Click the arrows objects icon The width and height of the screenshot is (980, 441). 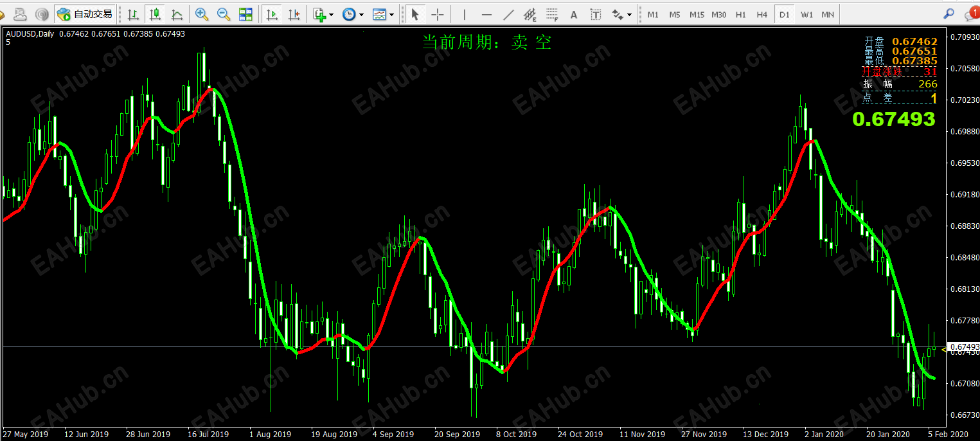(618, 14)
